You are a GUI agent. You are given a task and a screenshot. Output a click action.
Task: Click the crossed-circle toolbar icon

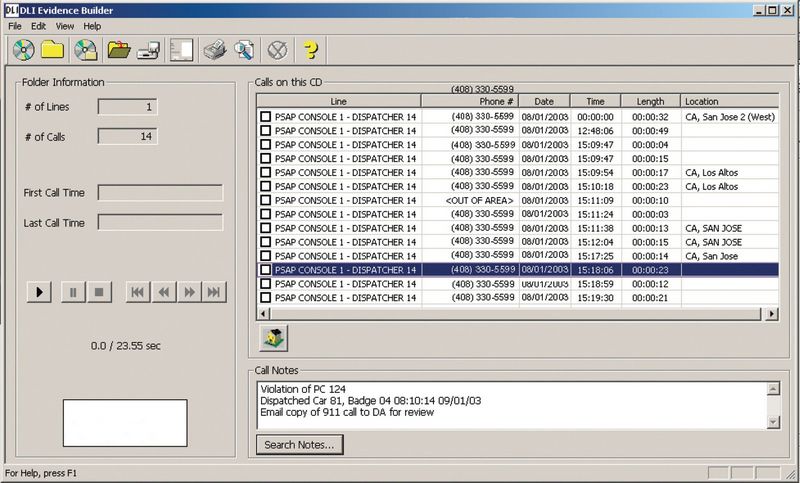(x=277, y=48)
